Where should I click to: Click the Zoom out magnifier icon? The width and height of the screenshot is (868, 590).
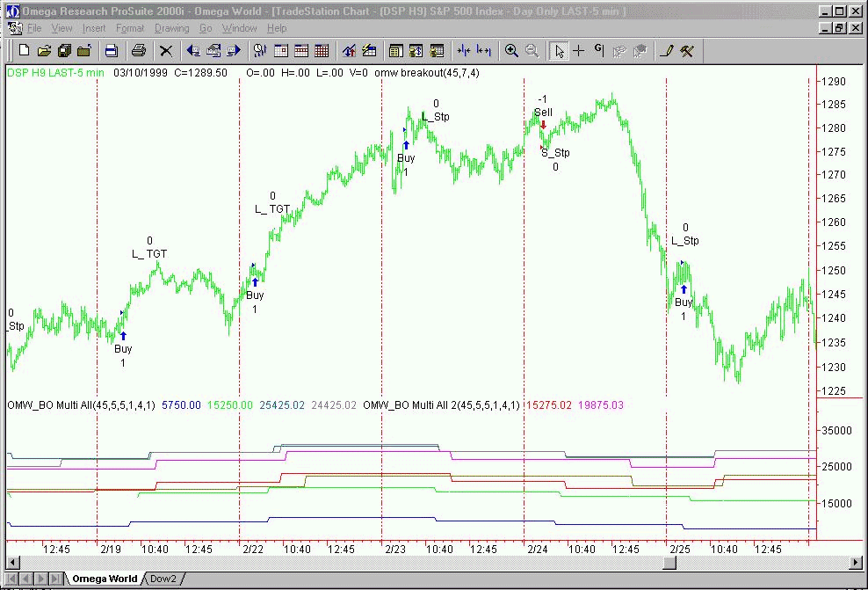pos(532,51)
